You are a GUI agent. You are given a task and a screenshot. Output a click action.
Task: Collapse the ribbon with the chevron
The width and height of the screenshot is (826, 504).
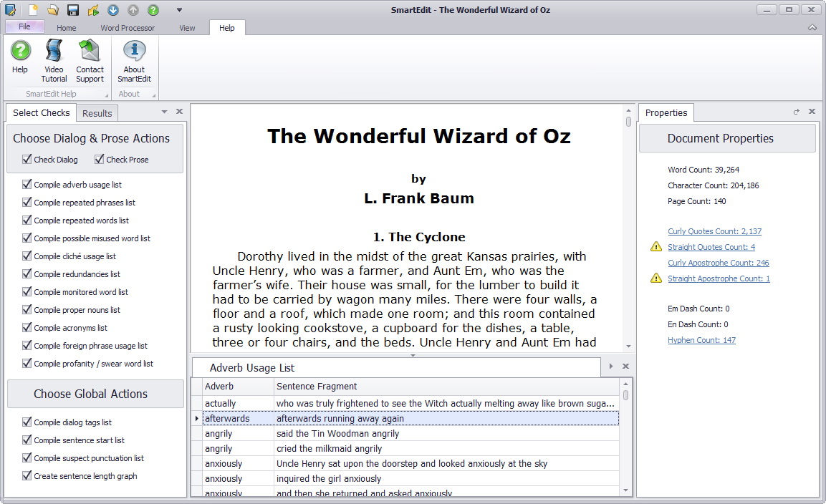coord(812,28)
